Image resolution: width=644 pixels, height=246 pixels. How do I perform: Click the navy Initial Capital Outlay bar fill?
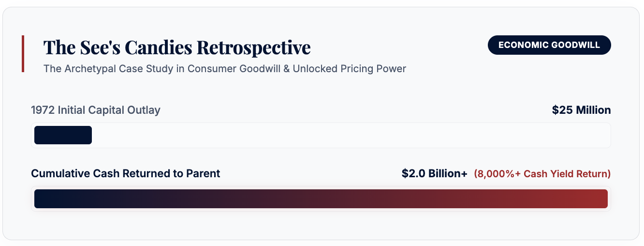(x=63, y=135)
